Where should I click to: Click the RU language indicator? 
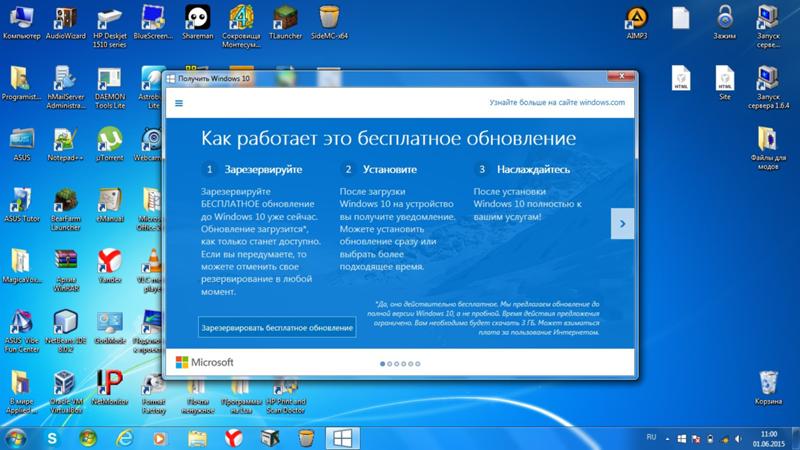coord(651,437)
